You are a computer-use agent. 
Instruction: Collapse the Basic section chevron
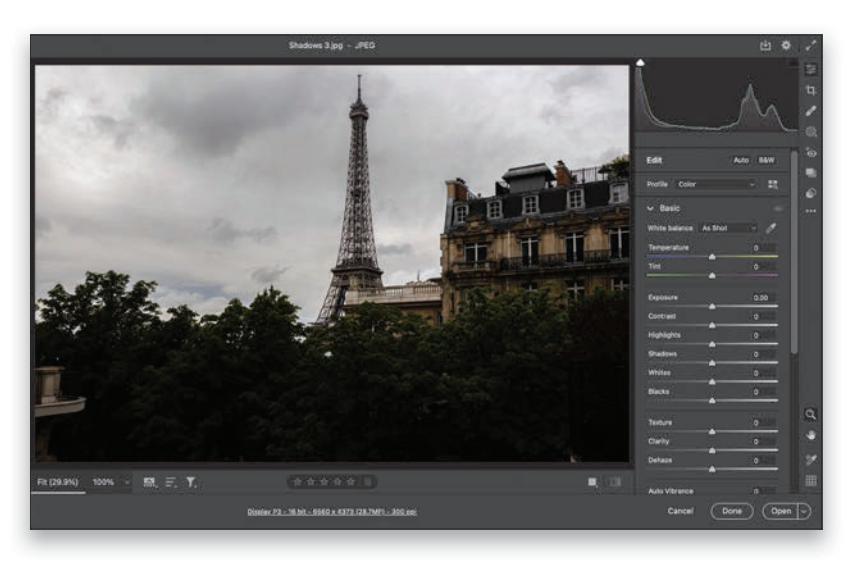click(x=651, y=208)
